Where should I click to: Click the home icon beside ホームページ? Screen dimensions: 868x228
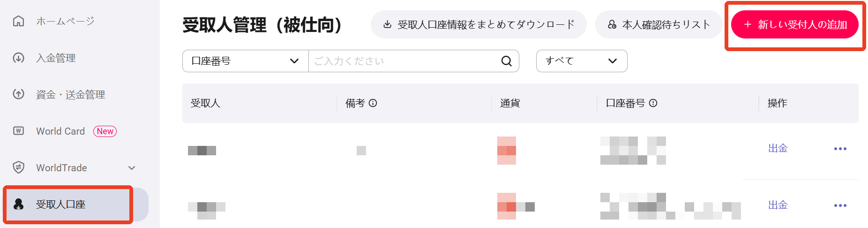click(18, 21)
